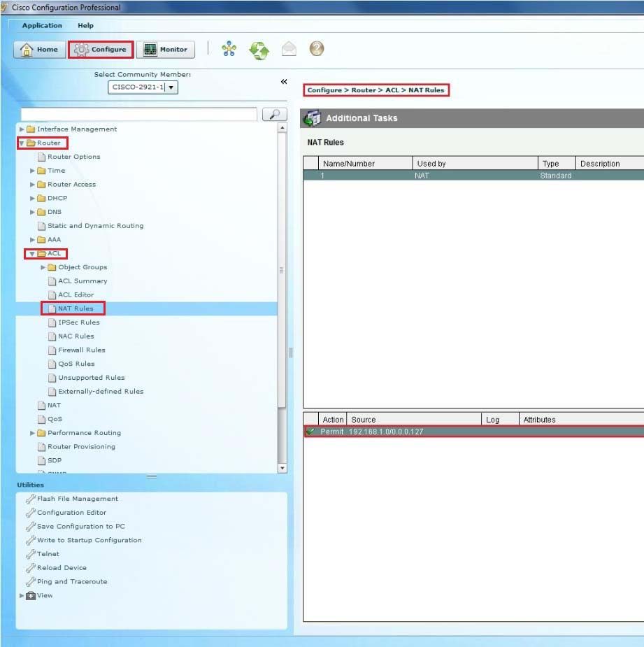Viewport: 644px width, 647px height.
Task: Expand the Performance Routing folder
Action: [32, 433]
